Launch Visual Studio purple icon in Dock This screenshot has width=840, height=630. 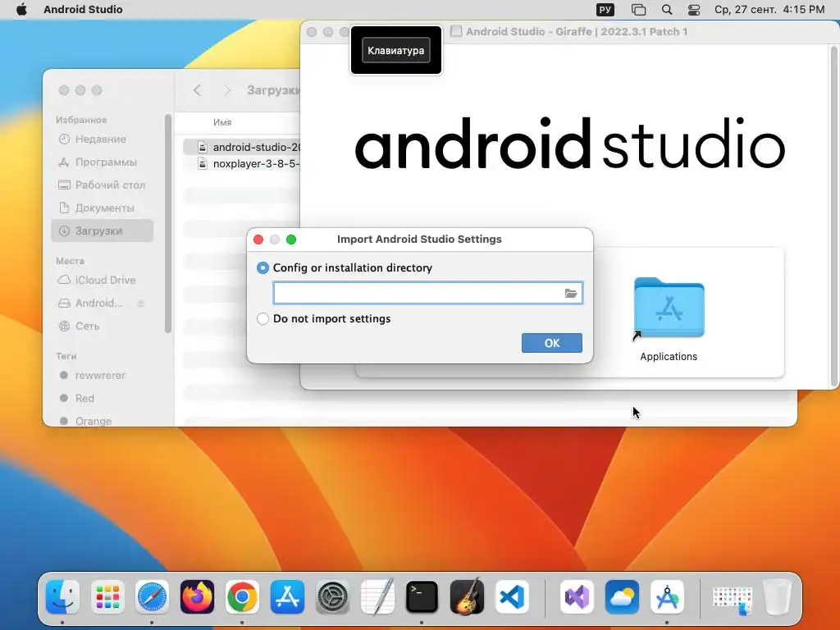(x=577, y=597)
